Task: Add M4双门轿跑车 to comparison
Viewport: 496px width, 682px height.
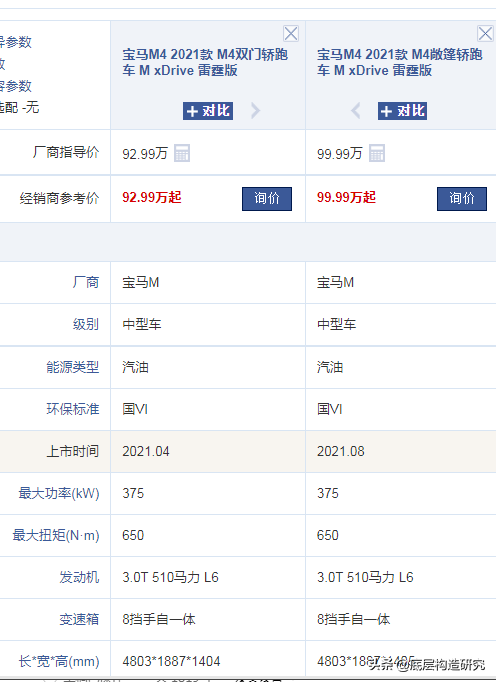Action: 208,111
